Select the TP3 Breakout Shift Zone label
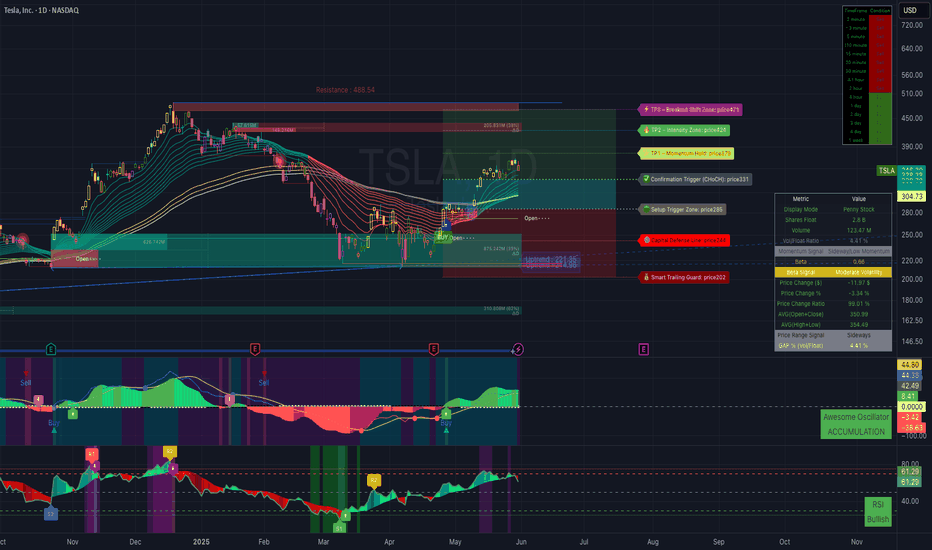 690,109
